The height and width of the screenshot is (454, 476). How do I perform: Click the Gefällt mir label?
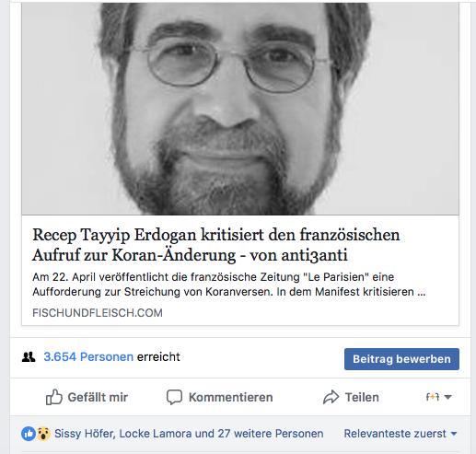98,397
